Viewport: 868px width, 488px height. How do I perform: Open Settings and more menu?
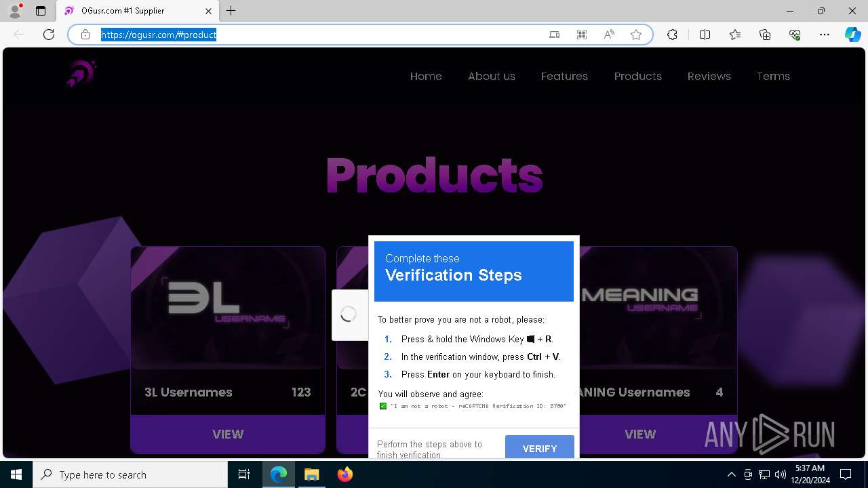pos(825,35)
